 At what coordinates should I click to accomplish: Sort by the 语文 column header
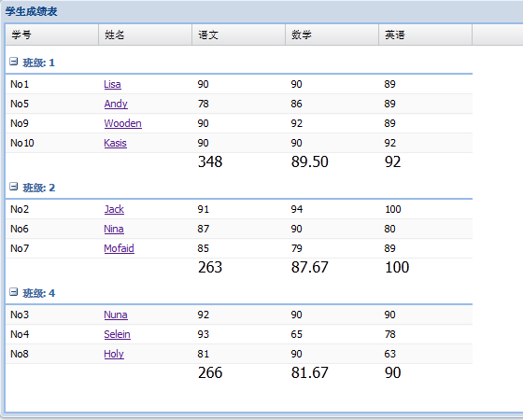coord(239,35)
